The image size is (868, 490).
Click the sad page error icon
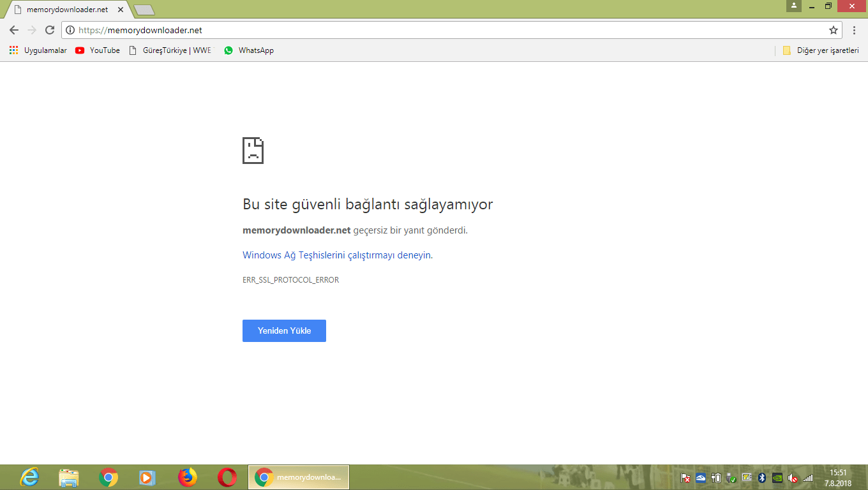(x=253, y=151)
